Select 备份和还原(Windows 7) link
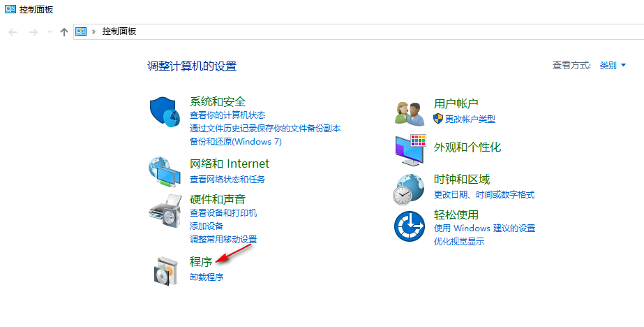The image size is (644, 327). [x=236, y=142]
